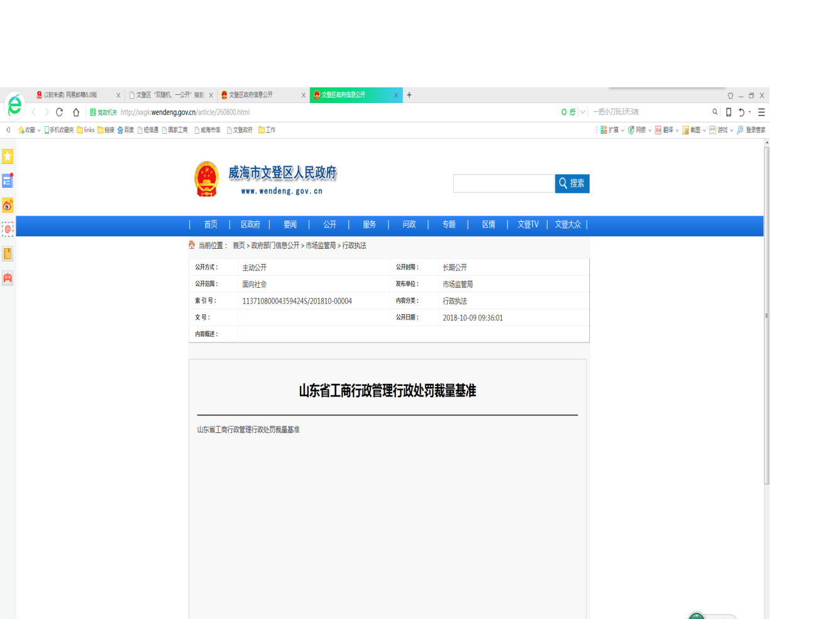
Task: Open the 百度 bookmark
Action: [126, 130]
